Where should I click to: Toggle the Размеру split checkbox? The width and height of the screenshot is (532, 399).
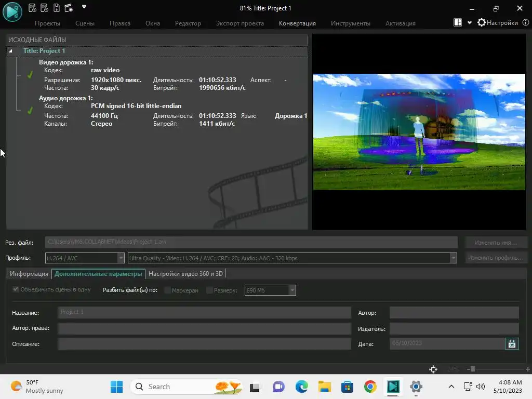point(209,290)
